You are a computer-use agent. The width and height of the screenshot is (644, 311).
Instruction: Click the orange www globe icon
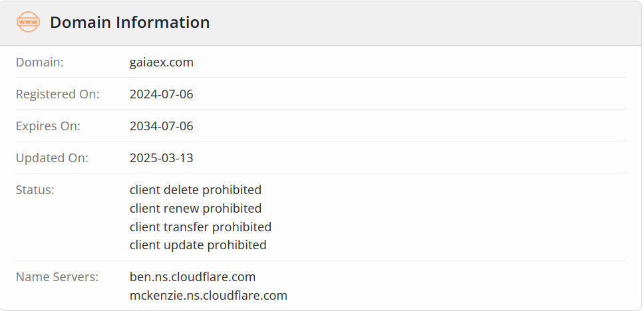pyautogui.click(x=29, y=22)
